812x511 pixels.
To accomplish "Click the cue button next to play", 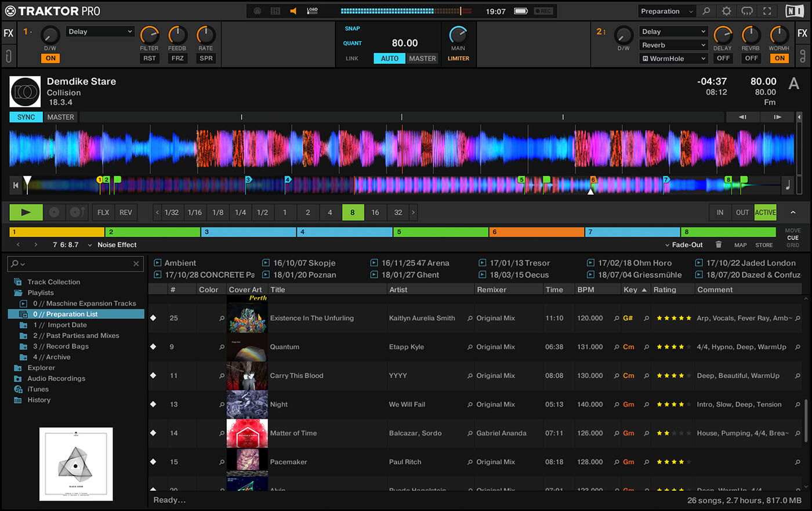I will point(54,212).
